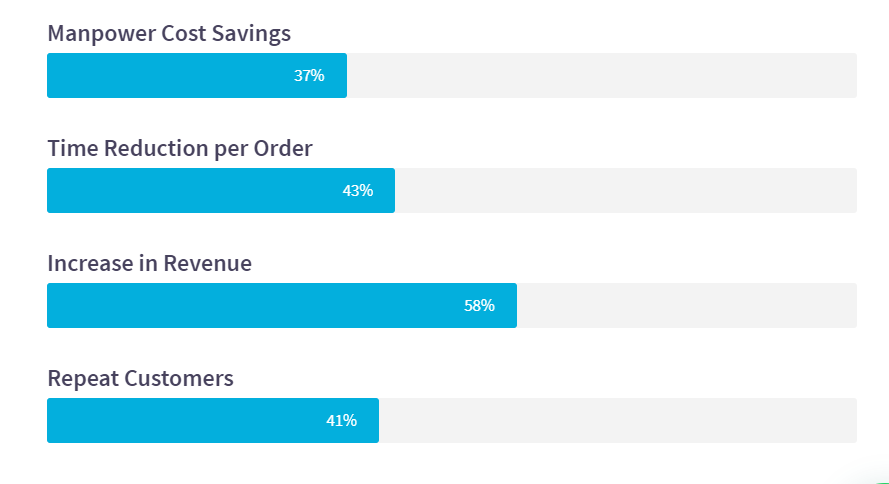Select the blue Manpower Cost Savings bar fill
The height and width of the screenshot is (484, 889).
[170, 75]
